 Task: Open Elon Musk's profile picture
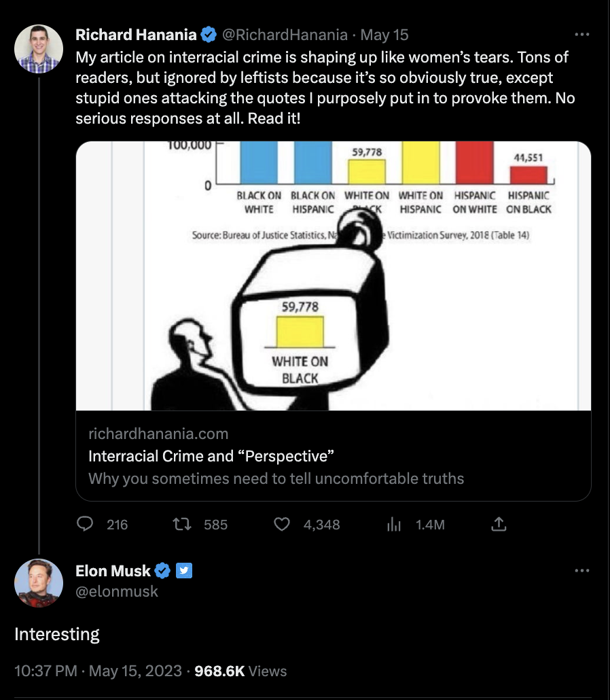(x=39, y=582)
